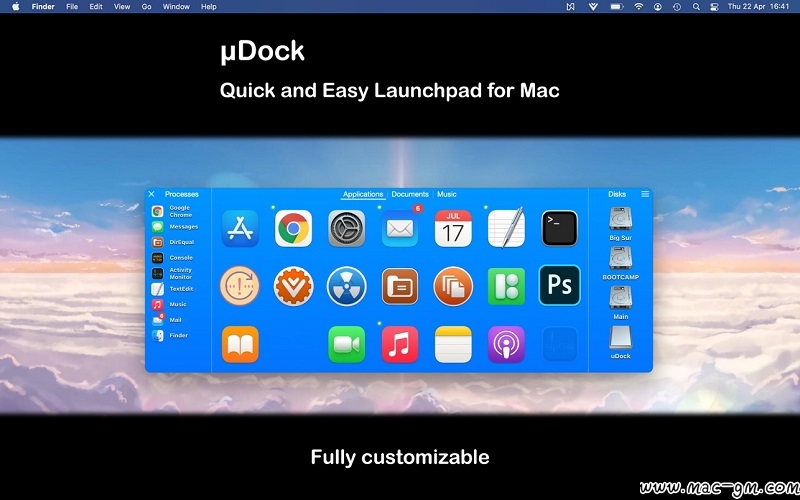Screen dimensions: 800x500
Task: Open the Terminal app icon
Action: click(x=560, y=229)
